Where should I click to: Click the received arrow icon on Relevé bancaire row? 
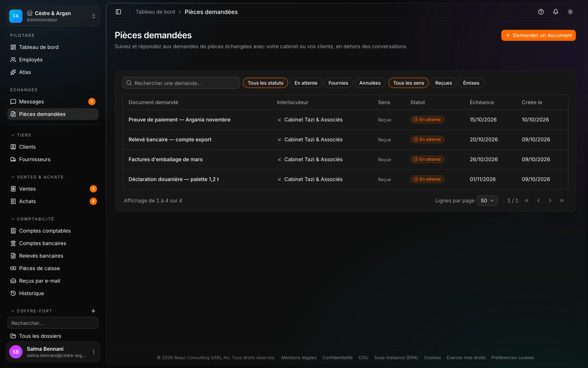tap(280, 139)
